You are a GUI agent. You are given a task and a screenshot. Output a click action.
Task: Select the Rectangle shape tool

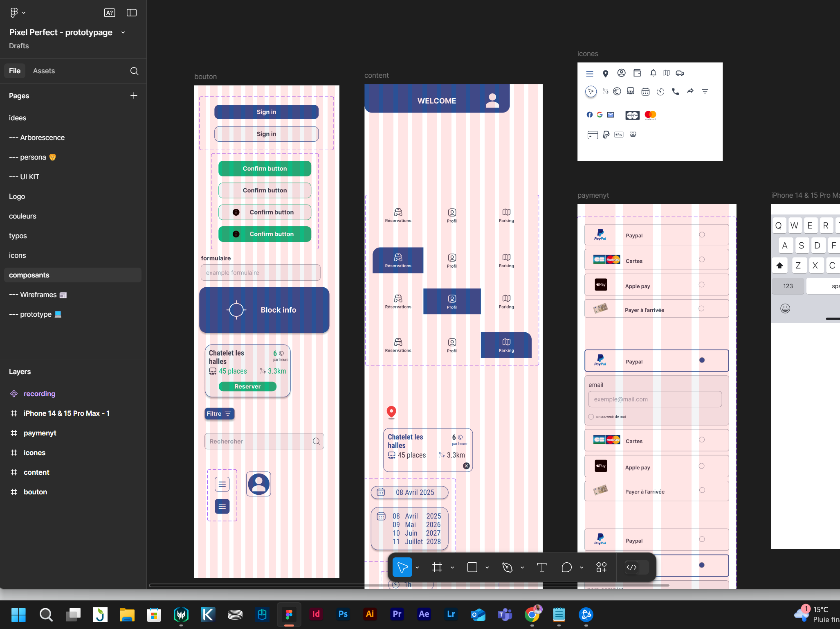(472, 567)
